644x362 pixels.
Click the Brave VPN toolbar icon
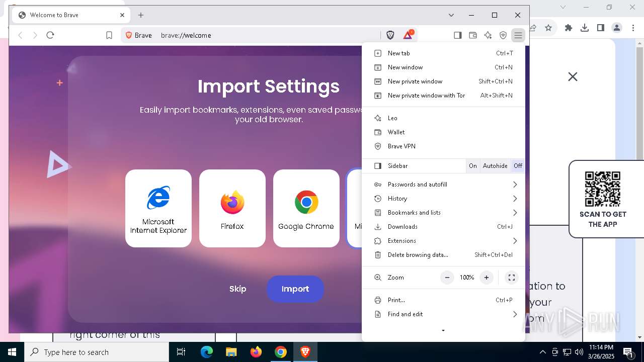(x=503, y=35)
